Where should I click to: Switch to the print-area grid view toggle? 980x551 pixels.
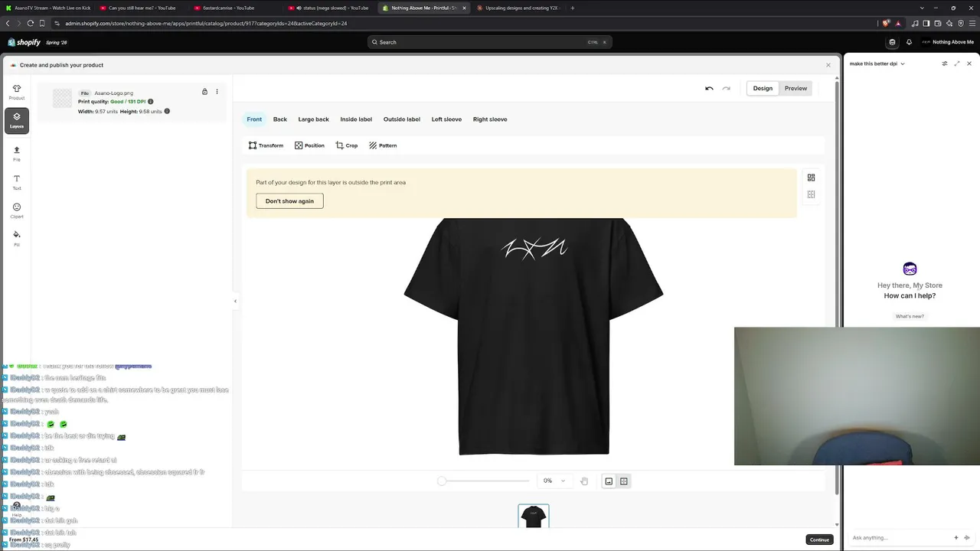(x=624, y=481)
